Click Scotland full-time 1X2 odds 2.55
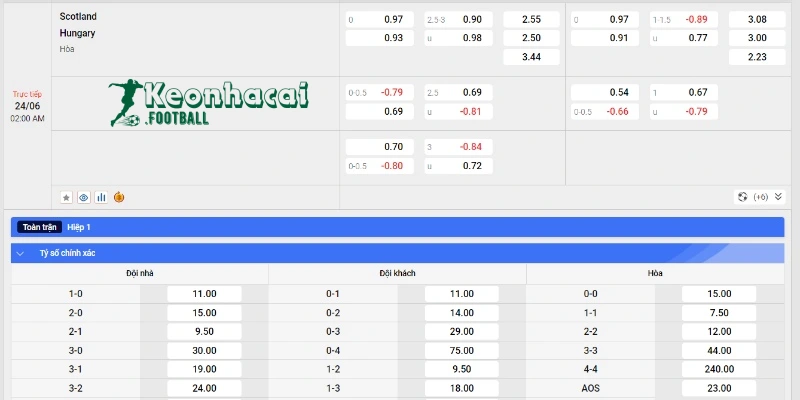Image resolution: width=800 pixels, height=400 pixels. 531,19
